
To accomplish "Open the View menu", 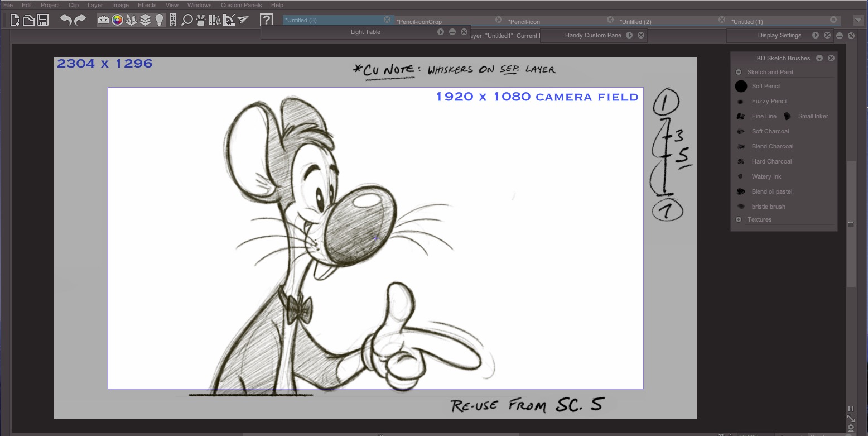I will click(172, 5).
